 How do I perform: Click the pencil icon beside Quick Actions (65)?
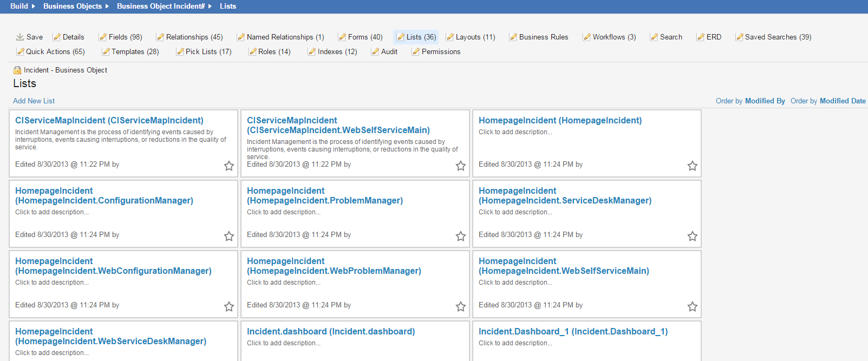[20, 51]
